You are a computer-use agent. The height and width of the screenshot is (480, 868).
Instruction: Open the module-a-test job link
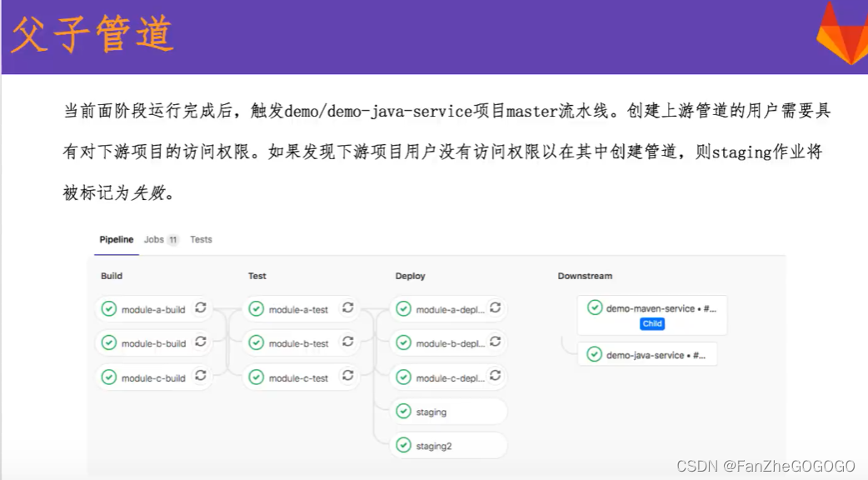click(x=298, y=310)
